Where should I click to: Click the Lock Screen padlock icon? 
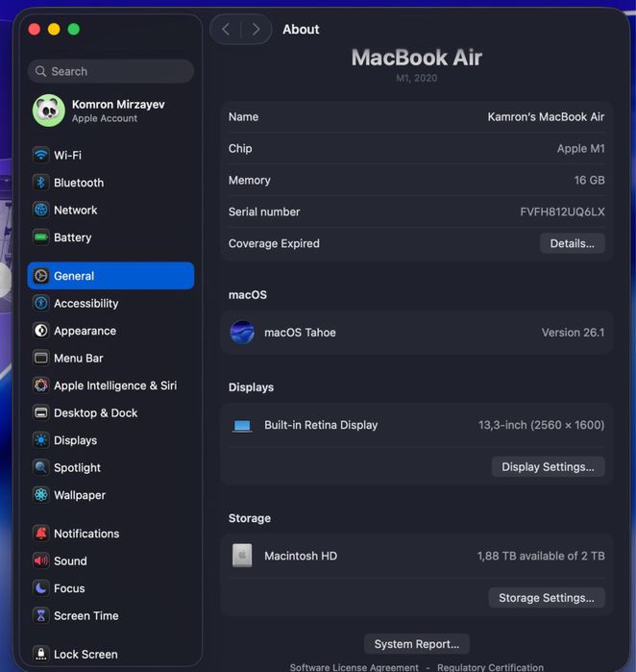point(41,654)
